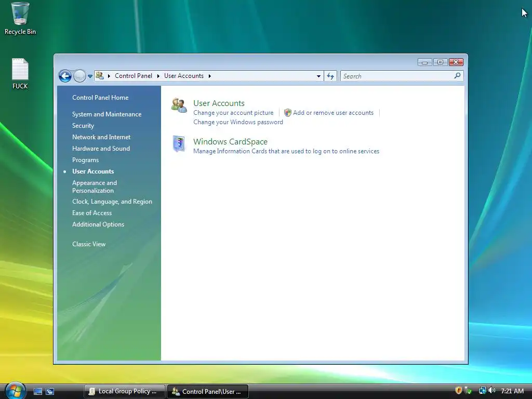Viewport: 532px width, 399px height.
Task: Click the User Accounts people icon
Action: pyautogui.click(x=179, y=105)
